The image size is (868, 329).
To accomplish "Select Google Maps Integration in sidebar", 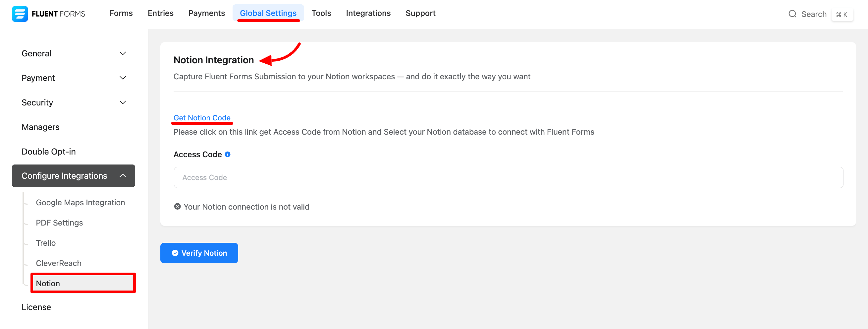I will (x=80, y=202).
